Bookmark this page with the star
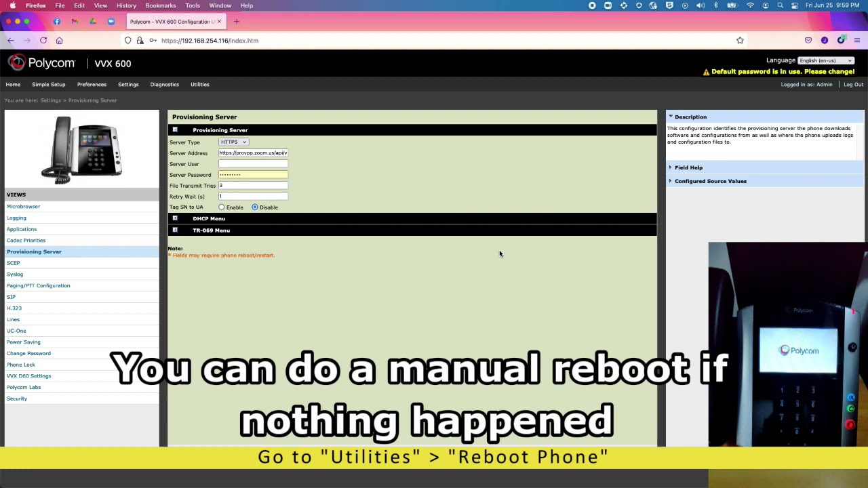Screen dimensions: 868x488 point(740,41)
